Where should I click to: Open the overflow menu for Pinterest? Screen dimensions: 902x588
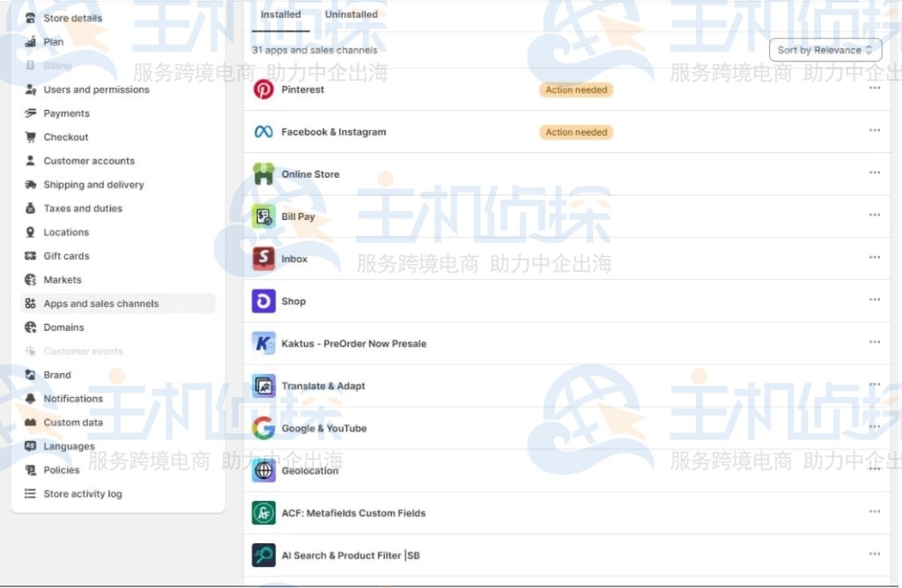pyautogui.click(x=874, y=89)
